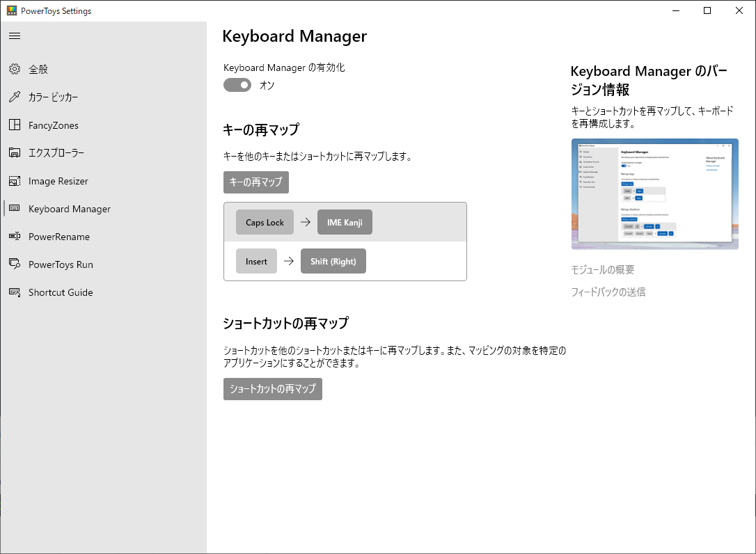Go to PowerToys Run settings
The width and height of the screenshot is (756, 554).
pos(104,264)
